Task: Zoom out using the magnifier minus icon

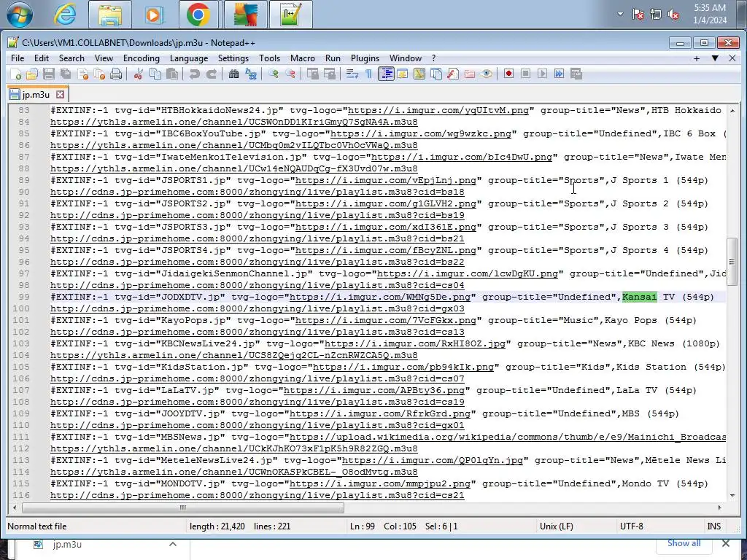Action: [x=290, y=74]
